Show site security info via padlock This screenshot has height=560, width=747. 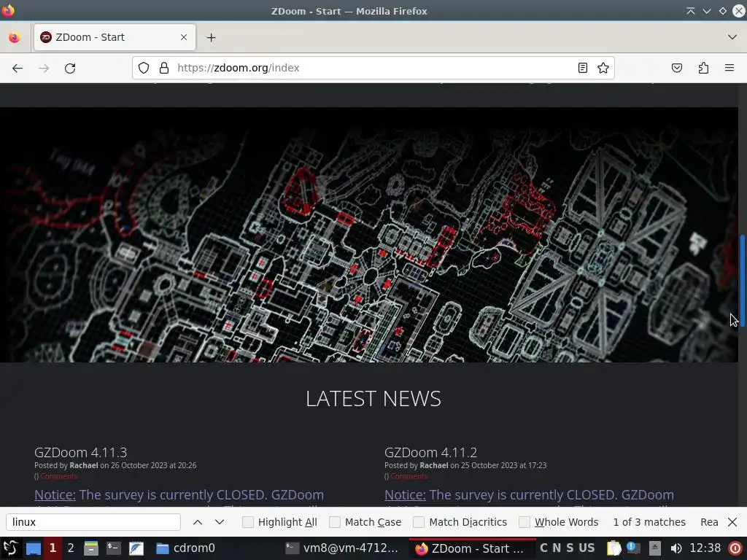point(164,68)
